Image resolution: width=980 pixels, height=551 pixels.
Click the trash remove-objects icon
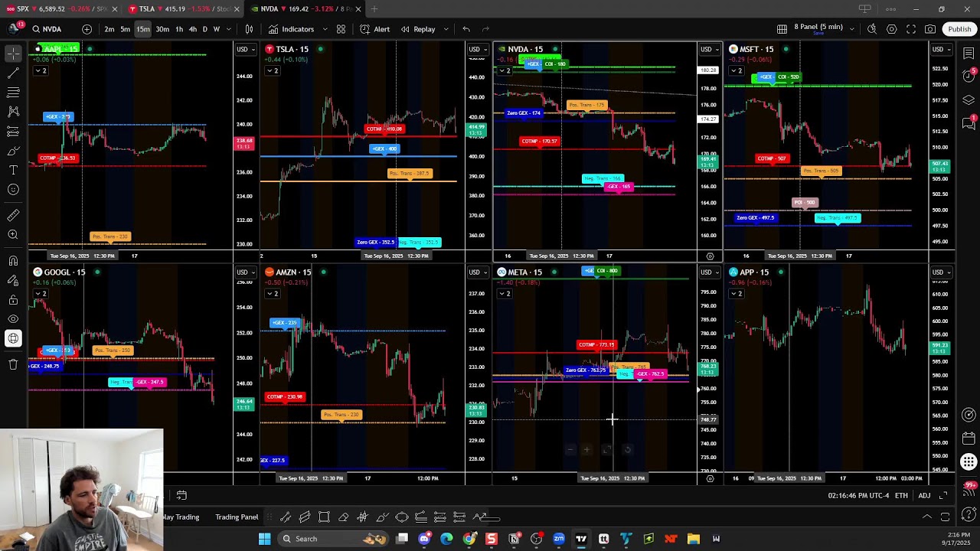click(13, 365)
